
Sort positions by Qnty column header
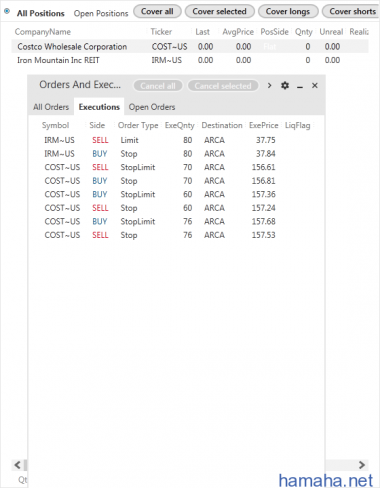point(304,32)
